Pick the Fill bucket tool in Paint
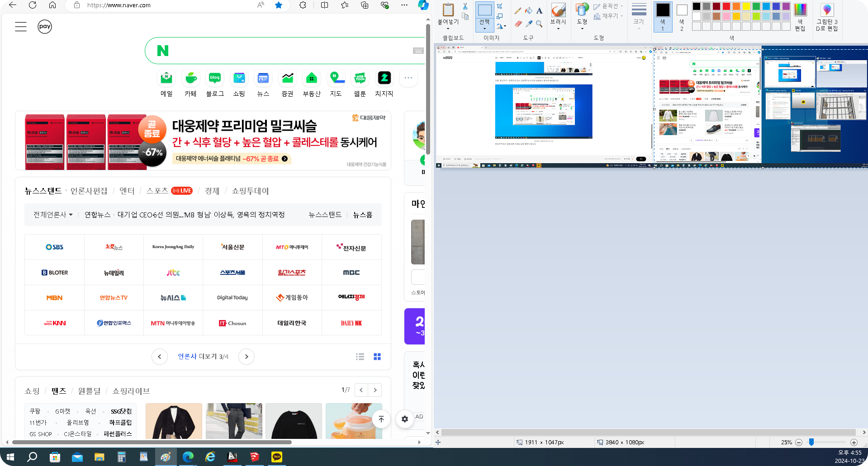This screenshot has width=868, height=466. pyautogui.click(x=529, y=11)
